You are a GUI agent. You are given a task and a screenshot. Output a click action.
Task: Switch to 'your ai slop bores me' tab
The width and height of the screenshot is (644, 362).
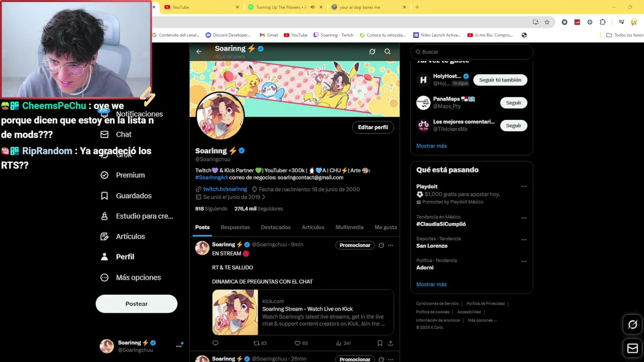pos(369,7)
